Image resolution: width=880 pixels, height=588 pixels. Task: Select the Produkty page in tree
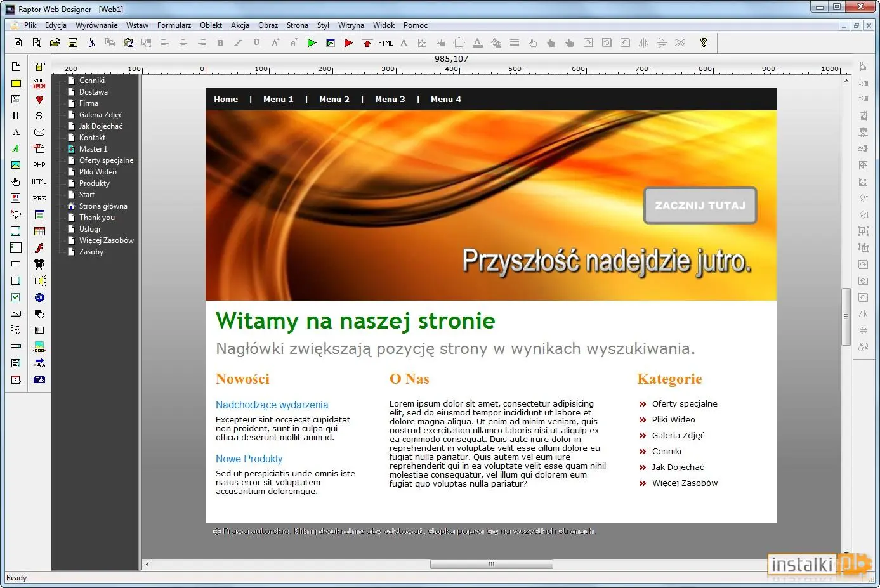pos(95,183)
